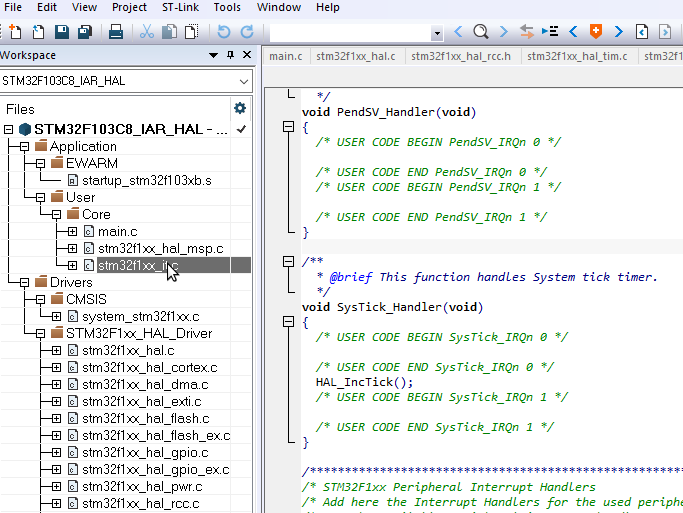This screenshot has height=513, width=683.
Task: Close the Workspace panel
Action: 247,55
